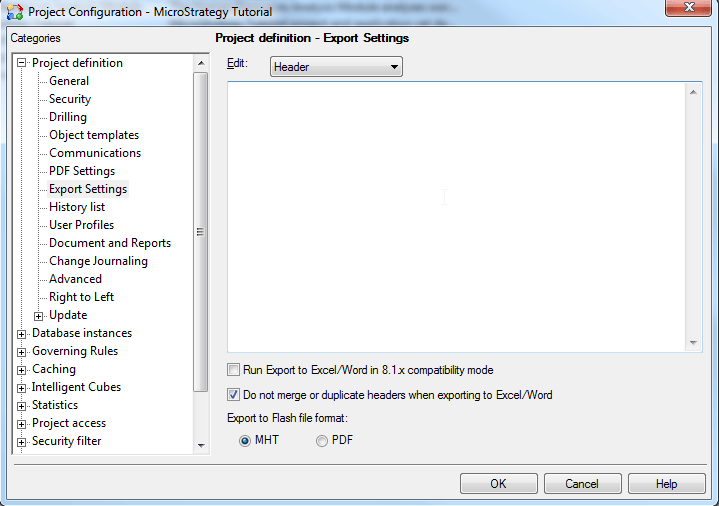Select Security filter label

pos(66,441)
